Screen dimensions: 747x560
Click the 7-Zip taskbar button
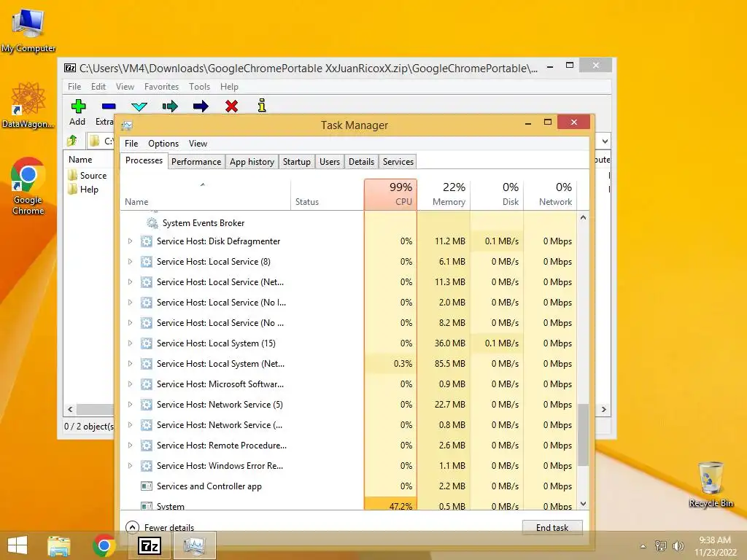(x=150, y=545)
